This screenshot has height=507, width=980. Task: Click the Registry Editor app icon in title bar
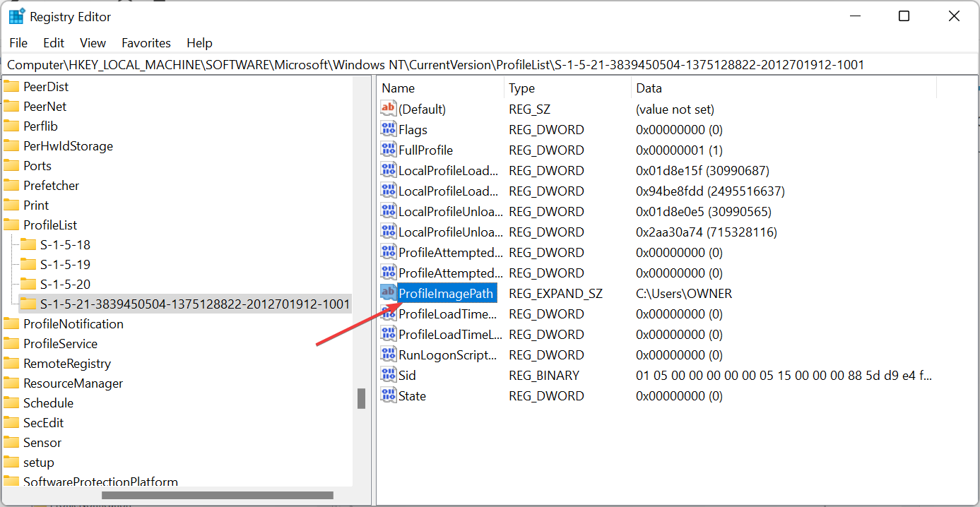pos(16,16)
